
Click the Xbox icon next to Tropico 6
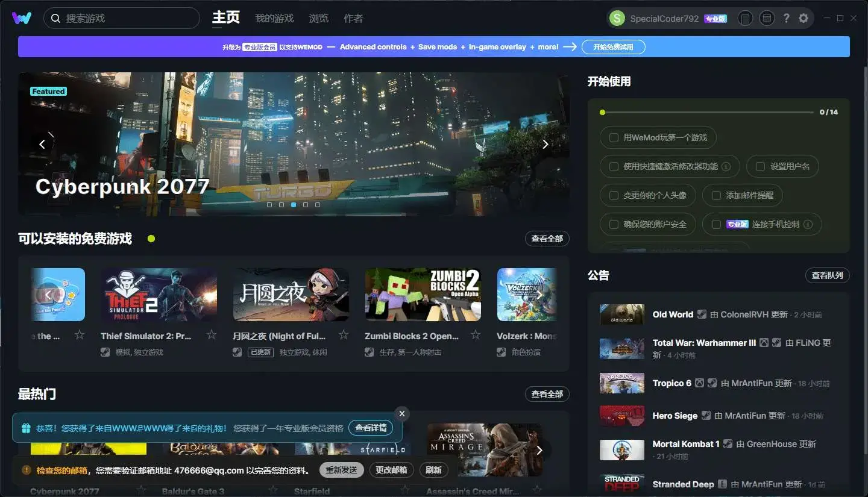pyautogui.click(x=699, y=383)
